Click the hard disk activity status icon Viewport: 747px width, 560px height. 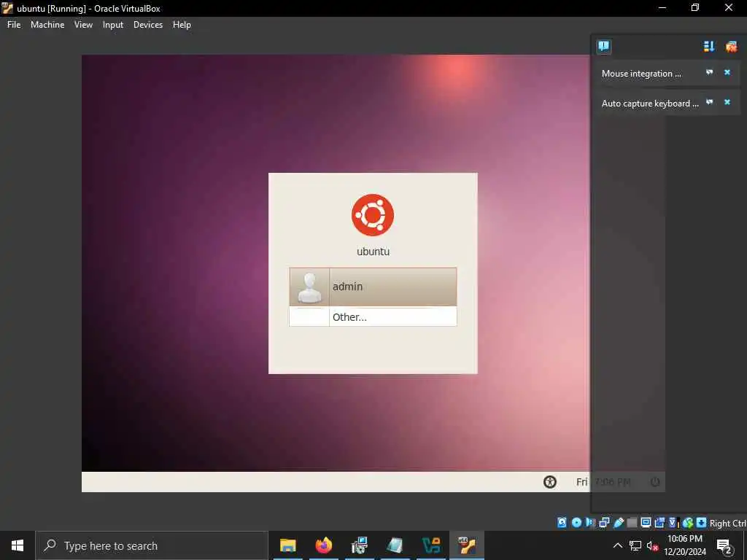tap(562, 523)
